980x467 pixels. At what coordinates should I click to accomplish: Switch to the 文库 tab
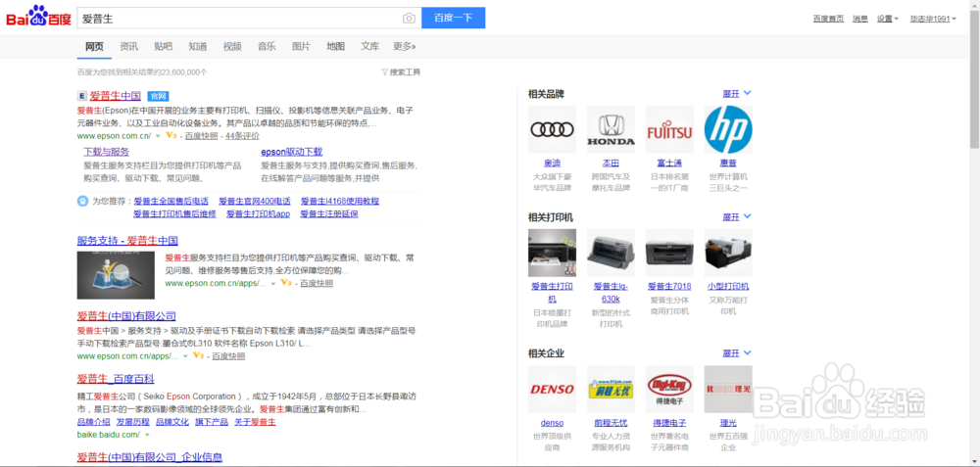pyautogui.click(x=369, y=46)
